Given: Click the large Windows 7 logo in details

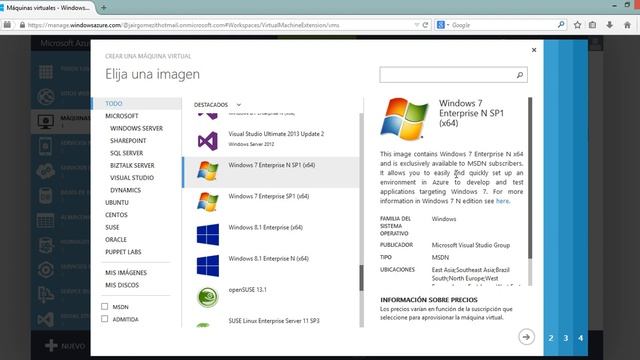Looking at the screenshot, I should point(404,119).
